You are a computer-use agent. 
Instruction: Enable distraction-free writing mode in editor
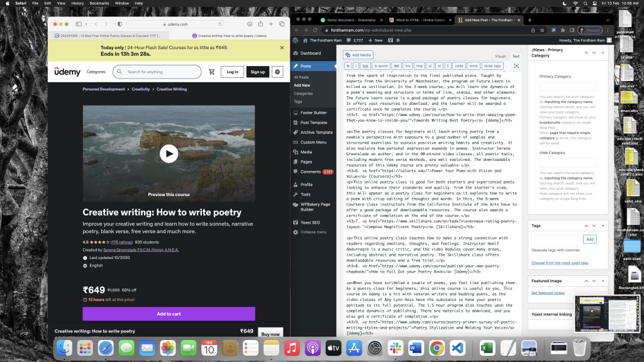pyautogui.click(x=516, y=65)
